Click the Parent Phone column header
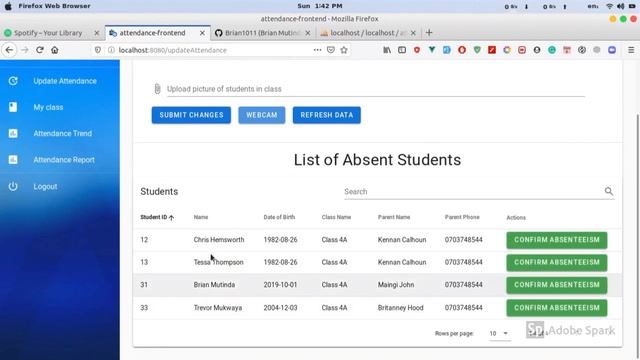The height and width of the screenshot is (360, 640). pyautogui.click(x=462, y=217)
